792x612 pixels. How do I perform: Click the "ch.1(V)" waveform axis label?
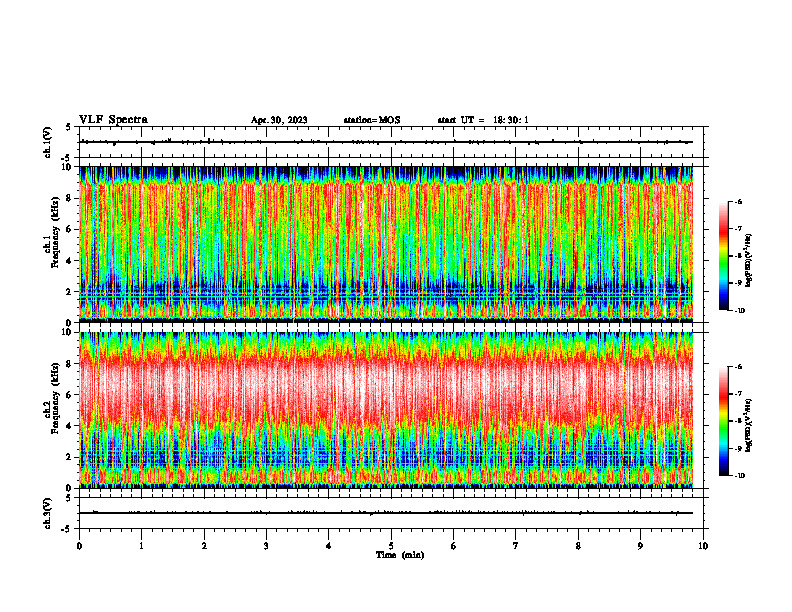click(x=48, y=142)
